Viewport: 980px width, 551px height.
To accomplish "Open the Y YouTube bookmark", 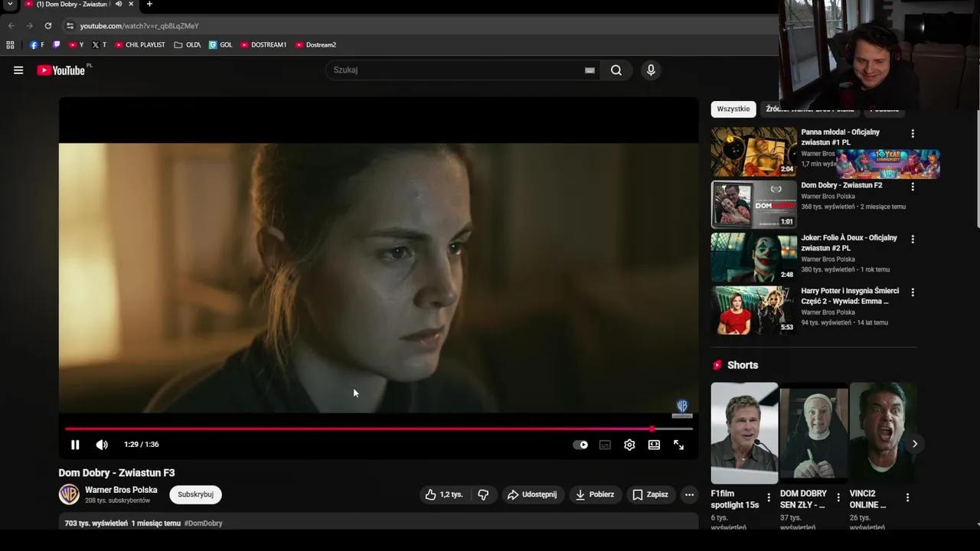I will coord(76,45).
